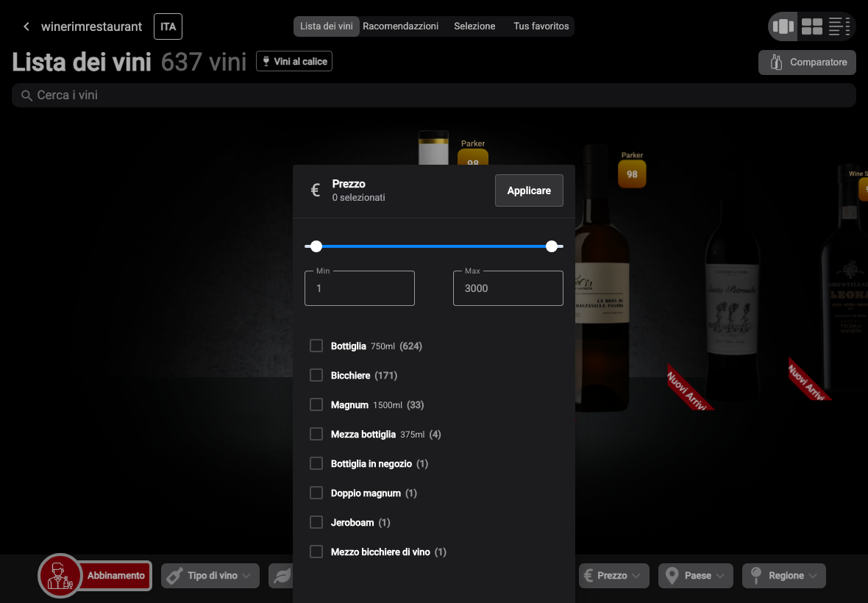Expand the Tipo di vino dropdown arrow
The width and height of the screenshot is (868, 603).
click(246, 576)
